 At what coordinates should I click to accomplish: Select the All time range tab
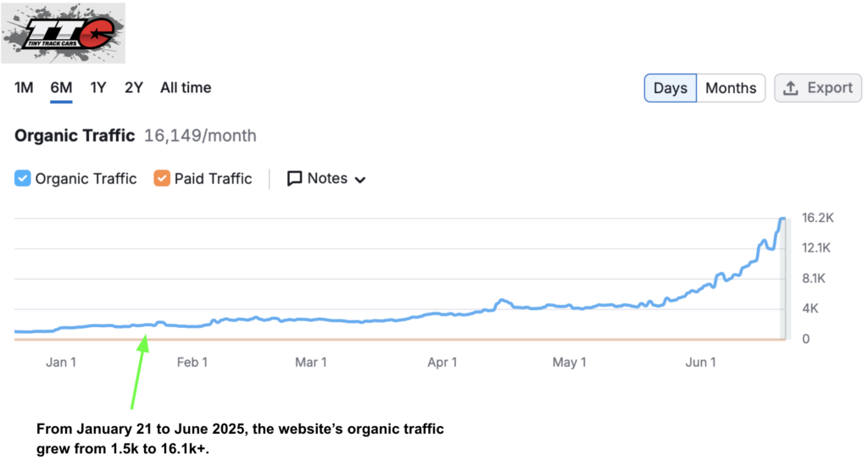tap(186, 87)
